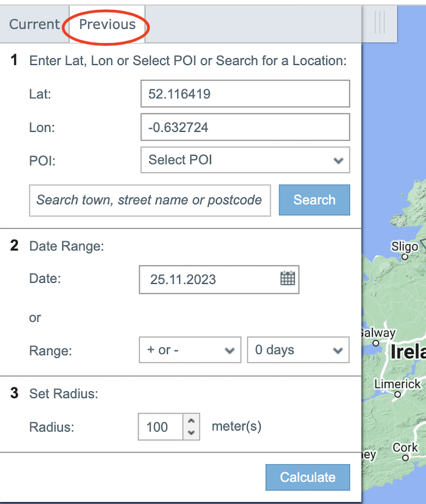Open the '0 days' range dropdown
This screenshot has width=426, height=504.
click(298, 350)
